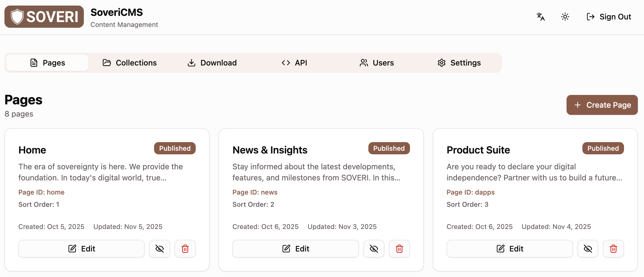Hide the Home page using eye icon
644x277 pixels.
coord(160,249)
